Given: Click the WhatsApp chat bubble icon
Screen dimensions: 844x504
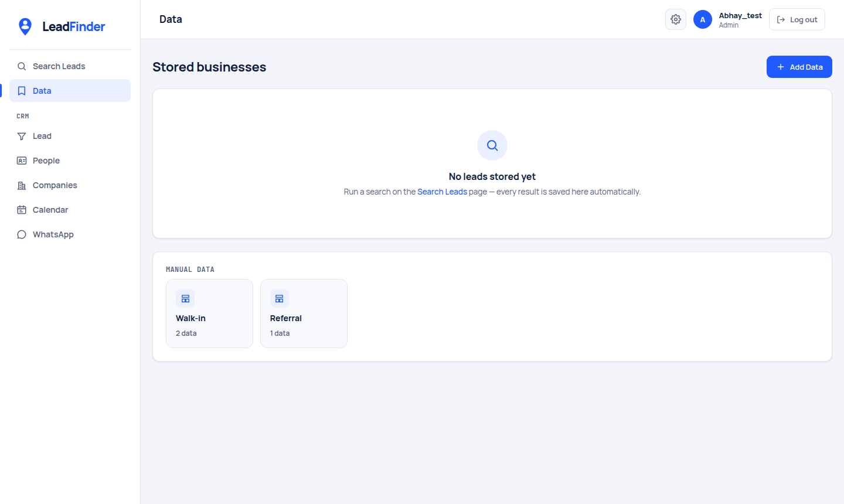Looking at the screenshot, I should 22,234.
